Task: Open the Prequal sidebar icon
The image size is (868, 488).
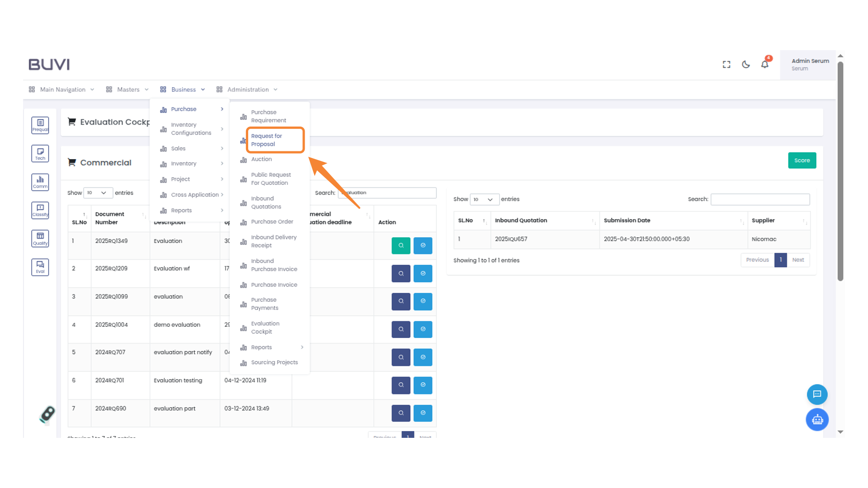Action: pos(40,125)
